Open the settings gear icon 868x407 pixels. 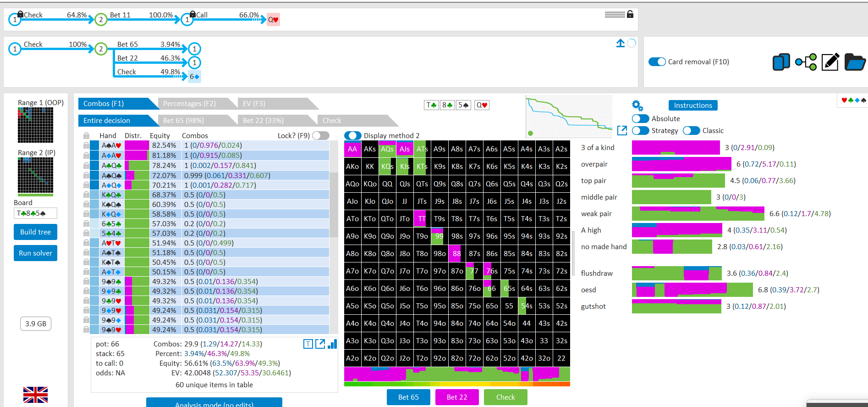pos(637,105)
